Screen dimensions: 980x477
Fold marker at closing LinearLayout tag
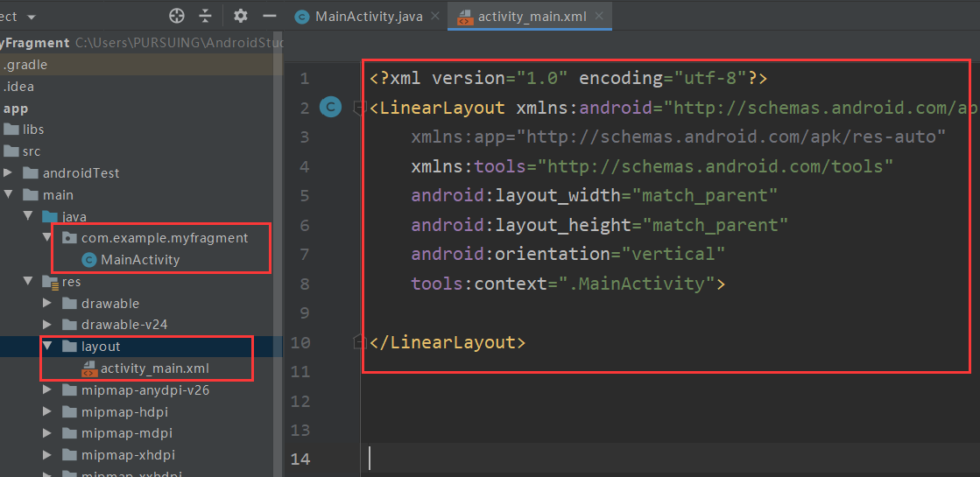(359, 341)
